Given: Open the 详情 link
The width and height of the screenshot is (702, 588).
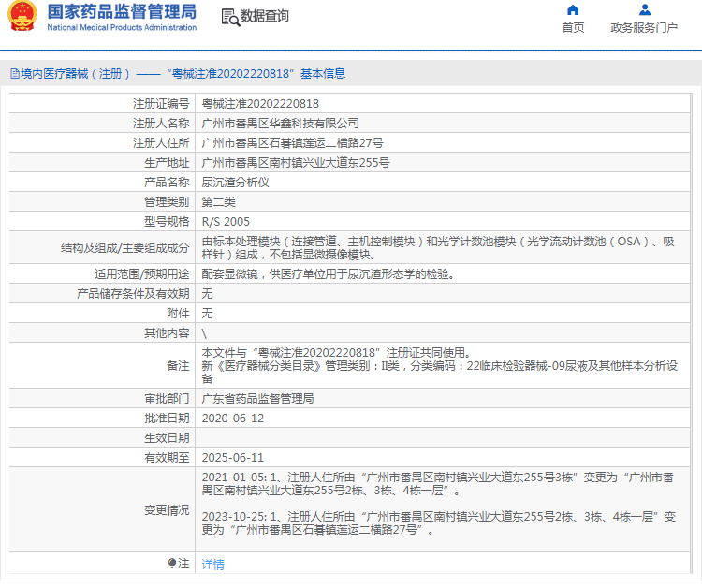Looking at the screenshot, I should click(x=212, y=565).
